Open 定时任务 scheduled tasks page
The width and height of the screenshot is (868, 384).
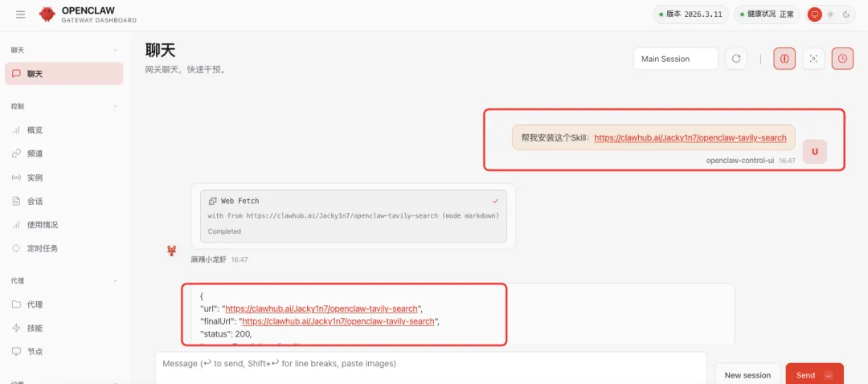click(x=64, y=248)
